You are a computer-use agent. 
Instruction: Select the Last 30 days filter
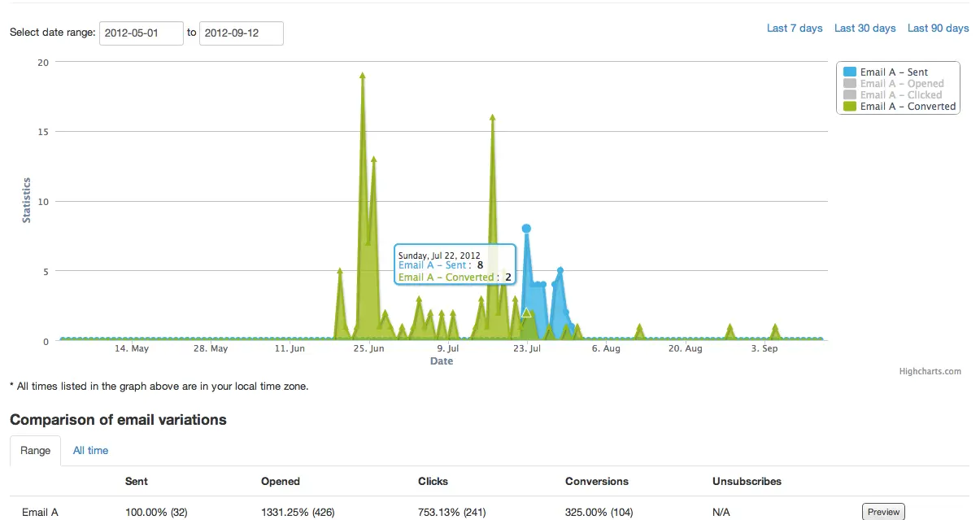coord(865,28)
